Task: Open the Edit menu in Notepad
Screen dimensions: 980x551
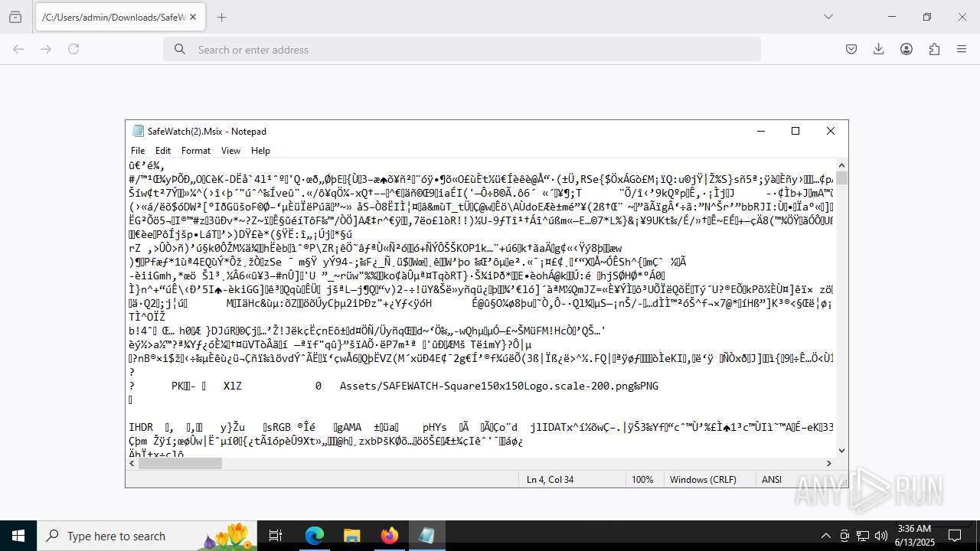Action: coord(163,151)
